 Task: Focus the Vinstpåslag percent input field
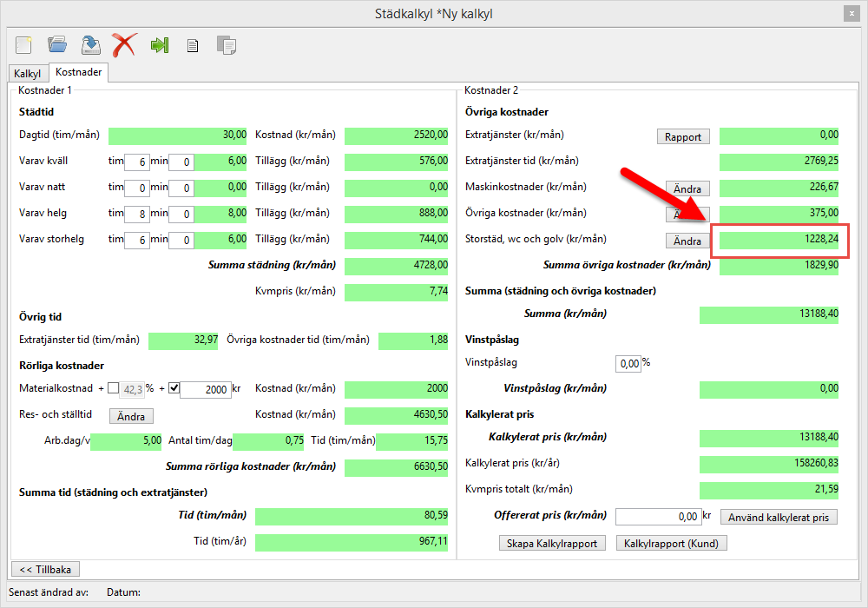coord(627,363)
